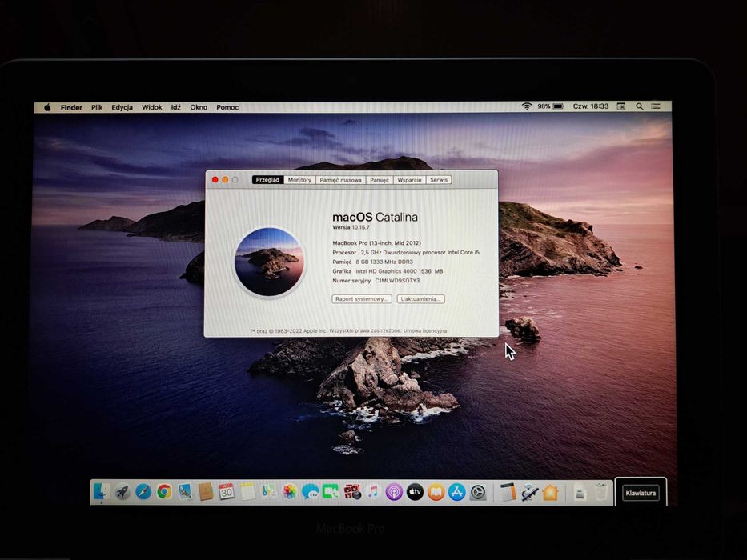Open the Finder menu

pyautogui.click(x=71, y=108)
